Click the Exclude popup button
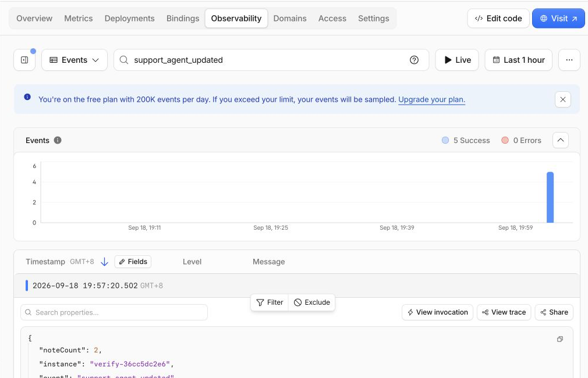This screenshot has height=378, width=588. point(311,302)
